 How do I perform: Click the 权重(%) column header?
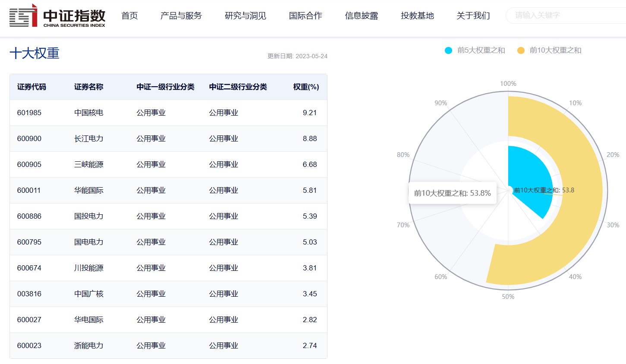[x=306, y=87]
